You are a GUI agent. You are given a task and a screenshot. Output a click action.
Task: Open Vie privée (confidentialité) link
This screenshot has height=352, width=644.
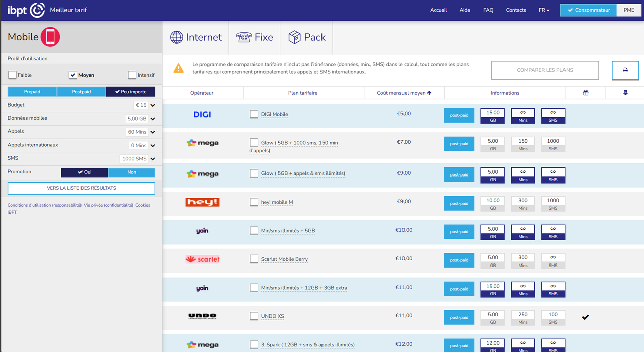pos(108,205)
